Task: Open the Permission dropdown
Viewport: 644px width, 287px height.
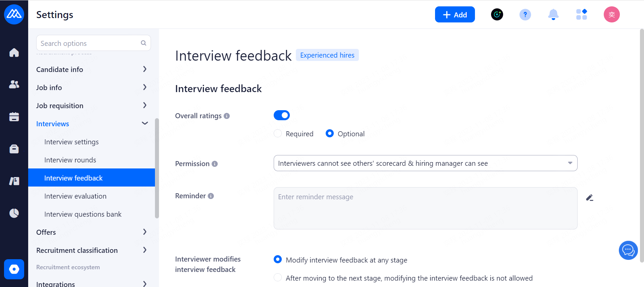Action: (x=425, y=163)
